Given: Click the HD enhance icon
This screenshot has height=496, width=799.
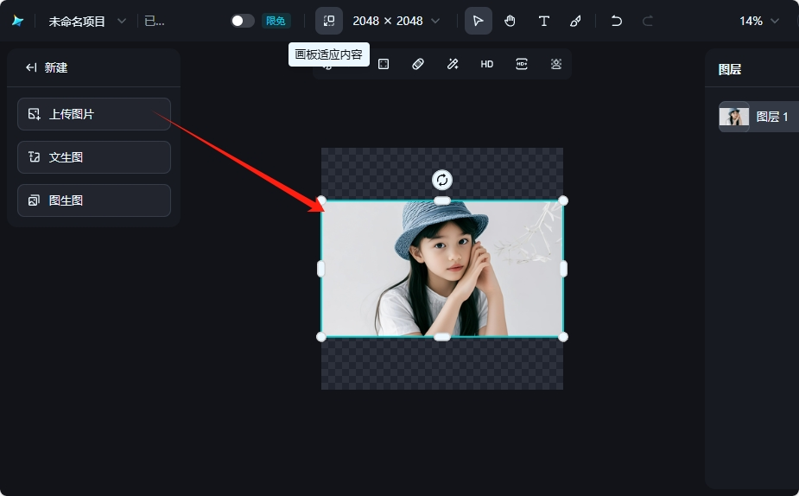Looking at the screenshot, I should click(x=487, y=64).
